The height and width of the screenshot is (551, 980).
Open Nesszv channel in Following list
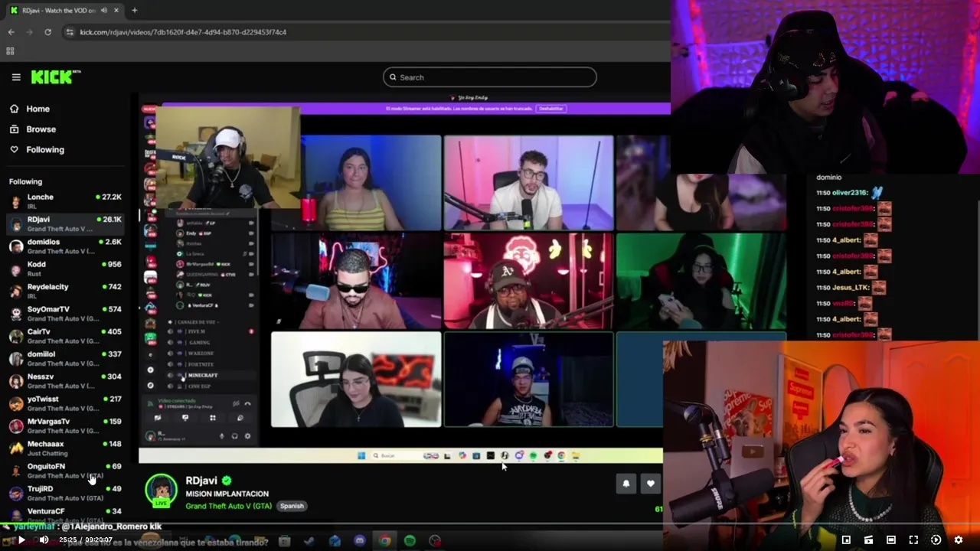(x=65, y=381)
